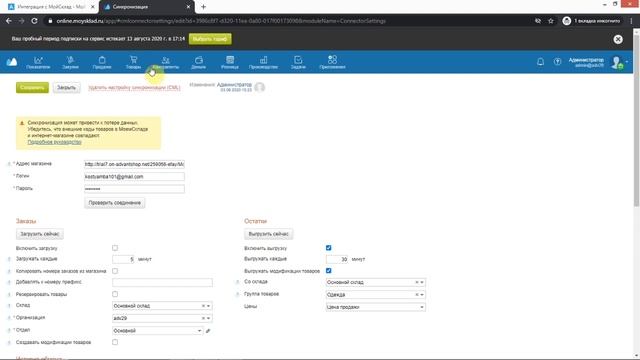The height and width of the screenshot is (360, 640).
Task: Open the Контрагенты section
Action: tap(165, 62)
